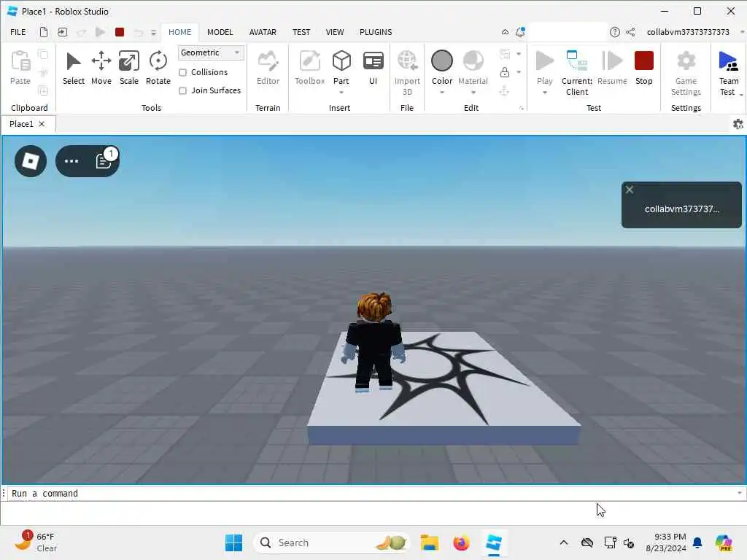Image resolution: width=747 pixels, height=560 pixels.
Task: Open the three-dots more menu in viewport
Action: coord(71,161)
